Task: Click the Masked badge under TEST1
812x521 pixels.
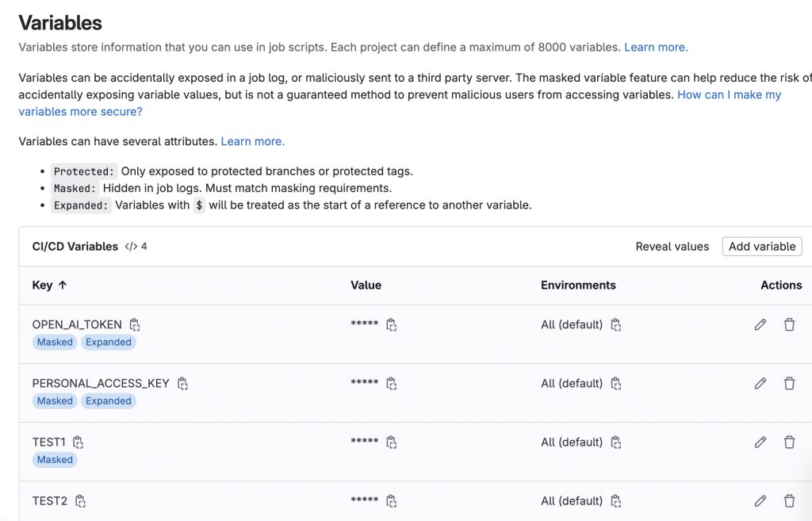Action: coord(55,460)
